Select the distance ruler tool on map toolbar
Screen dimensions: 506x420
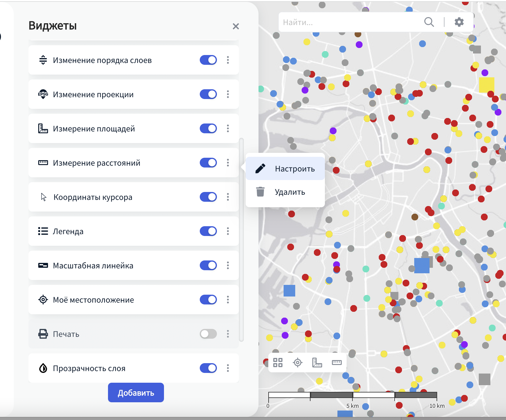tap(337, 363)
